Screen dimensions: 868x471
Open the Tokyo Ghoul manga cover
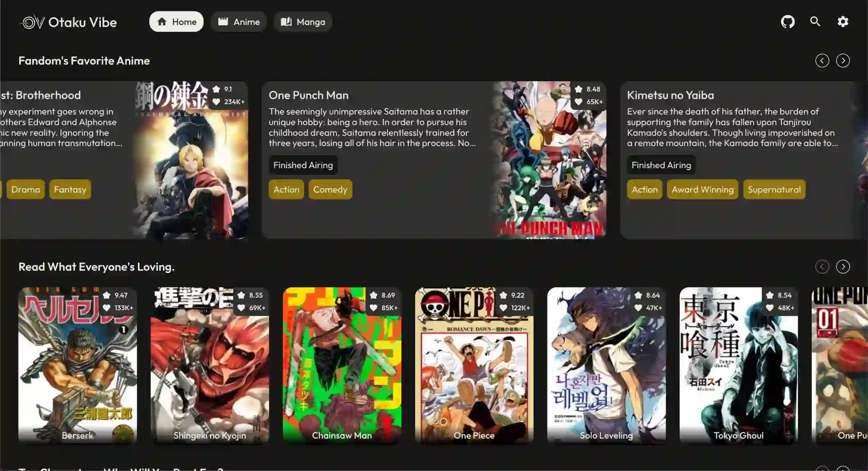[738, 365]
